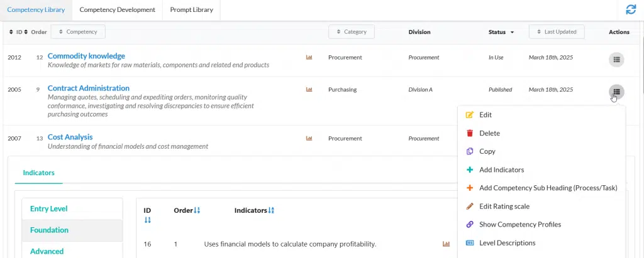Click actions list icon for Contract Administration
Viewport: 644px width, 258px height.
click(616, 92)
